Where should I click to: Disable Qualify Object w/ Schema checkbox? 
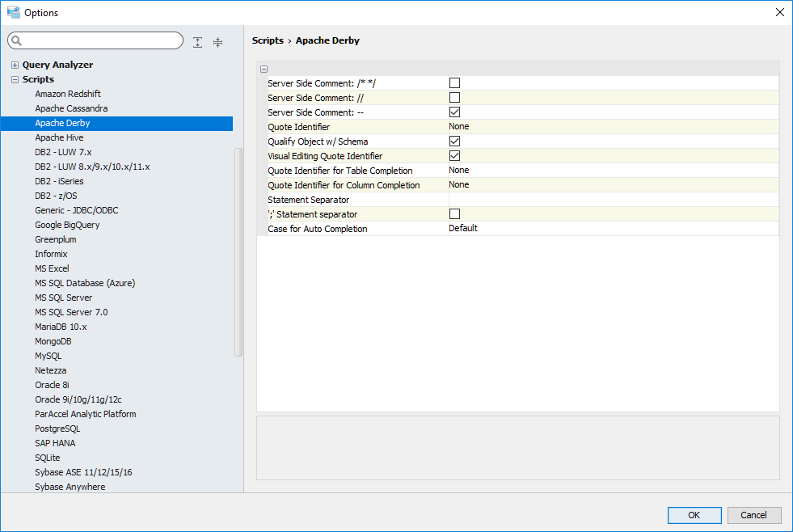coord(454,141)
